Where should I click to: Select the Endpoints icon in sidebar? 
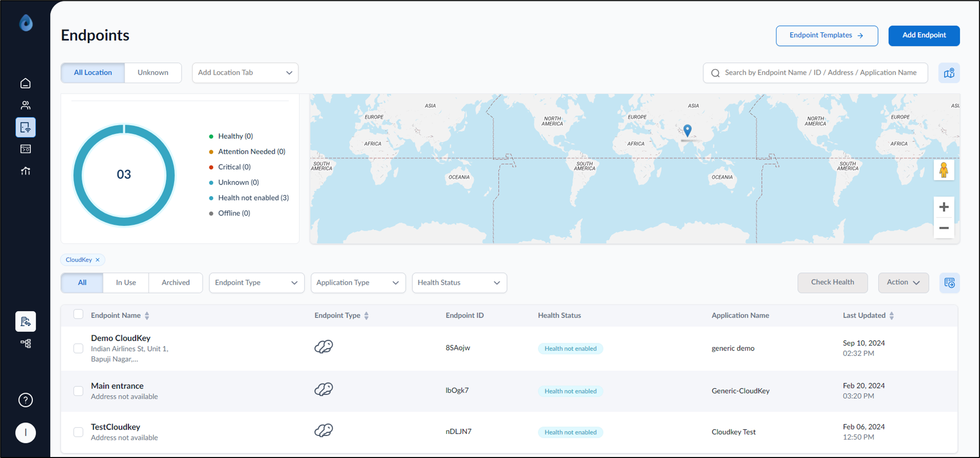tap(25, 128)
